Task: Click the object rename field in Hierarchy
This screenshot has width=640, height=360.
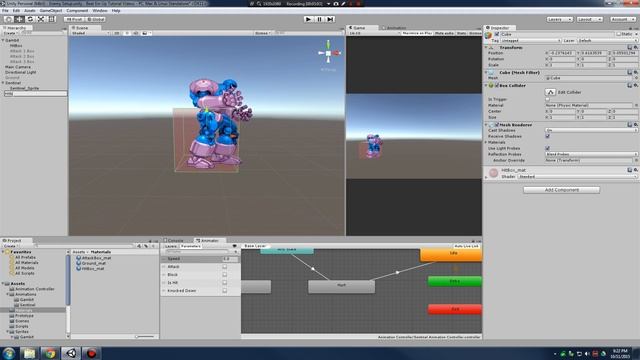Action: point(36,93)
